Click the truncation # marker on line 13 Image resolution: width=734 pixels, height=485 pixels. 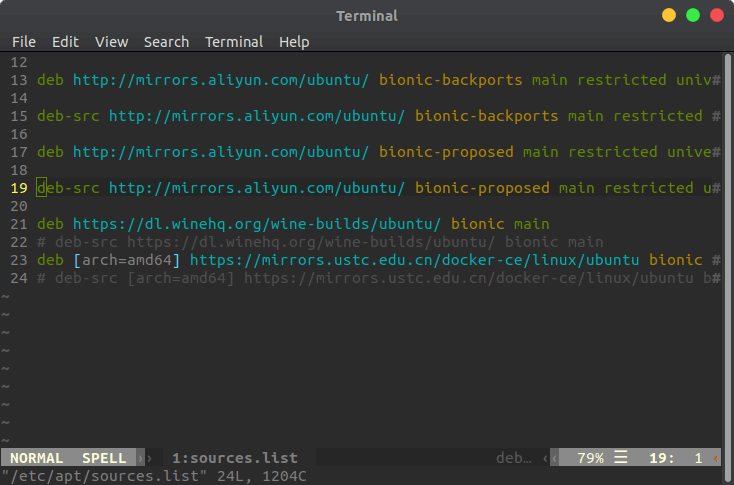[716, 80]
